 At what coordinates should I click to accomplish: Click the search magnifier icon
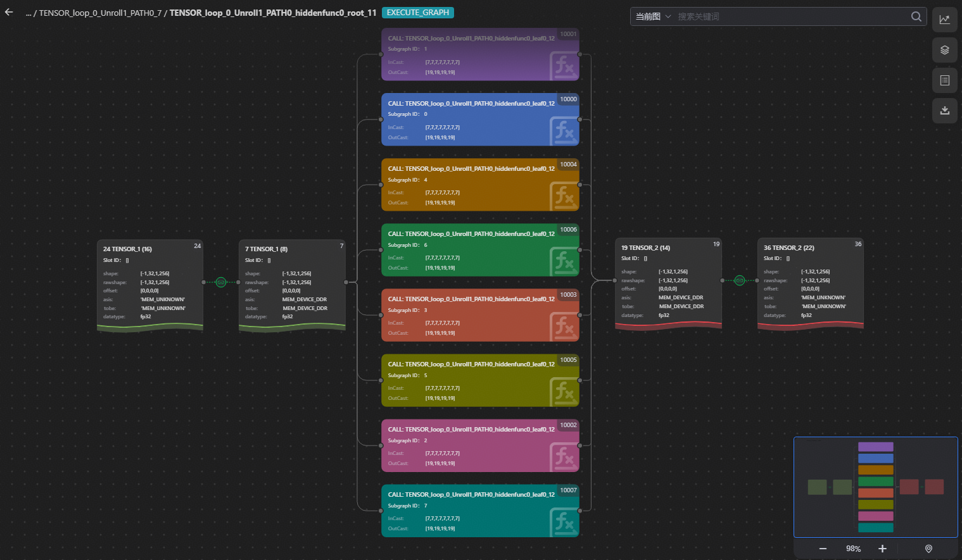click(916, 16)
